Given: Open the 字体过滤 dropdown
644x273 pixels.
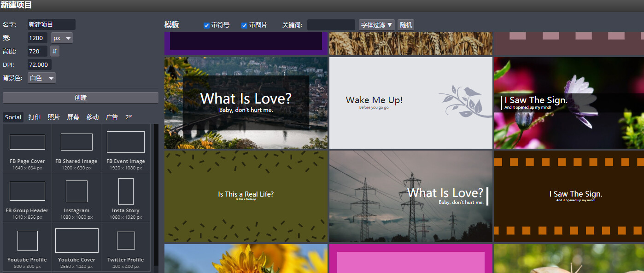Looking at the screenshot, I should 377,25.
